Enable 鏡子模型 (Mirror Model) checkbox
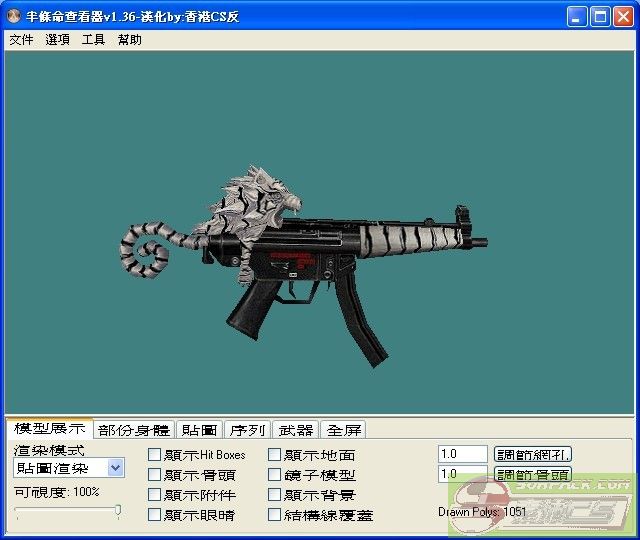 coord(275,475)
